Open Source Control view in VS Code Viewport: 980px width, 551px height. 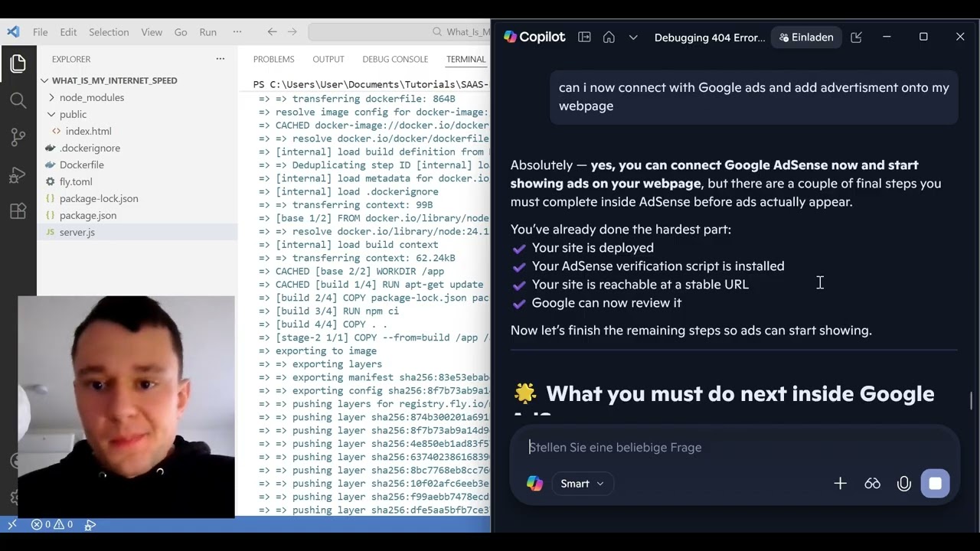tap(18, 138)
